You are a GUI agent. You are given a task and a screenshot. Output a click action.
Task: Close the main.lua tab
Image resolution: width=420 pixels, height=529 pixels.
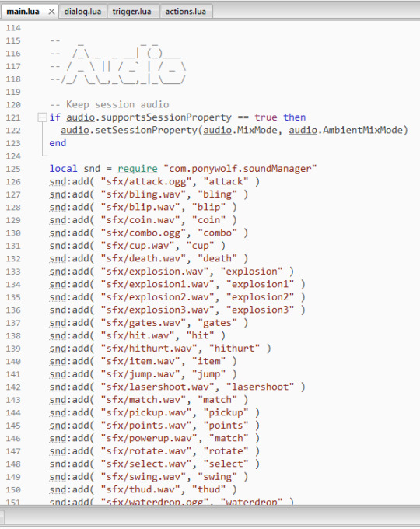coord(51,12)
